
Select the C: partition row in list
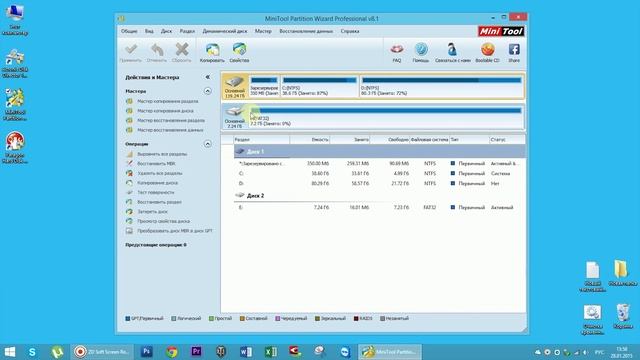[380, 173]
